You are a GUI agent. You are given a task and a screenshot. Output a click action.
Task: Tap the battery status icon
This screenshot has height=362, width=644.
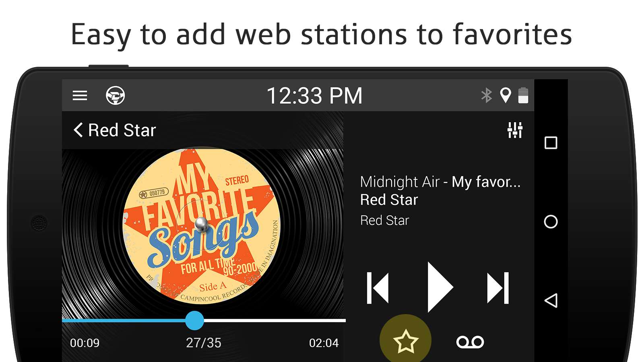click(523, 95)
